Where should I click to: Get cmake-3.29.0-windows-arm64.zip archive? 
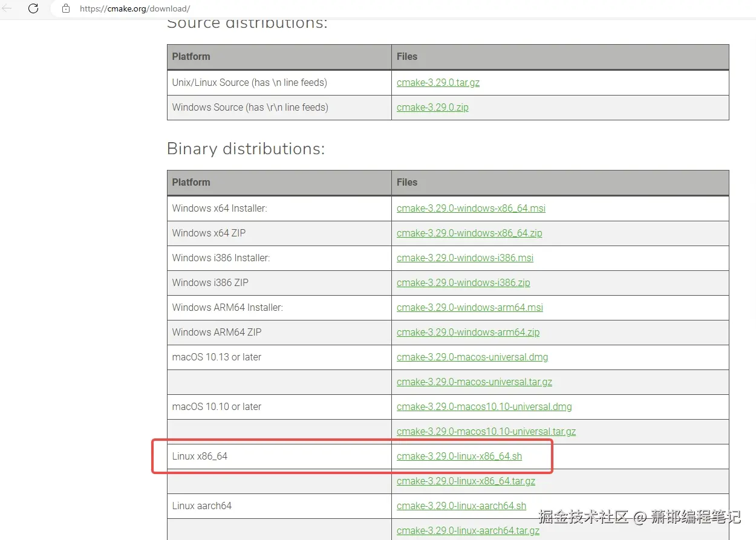[468, 332]
